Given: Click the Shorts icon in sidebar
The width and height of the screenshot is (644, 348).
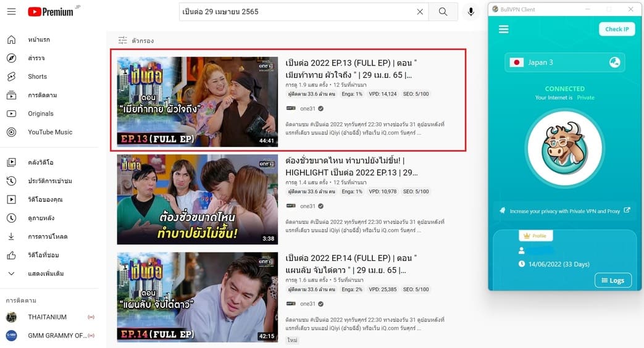Looking at the screenshot, I should (12, 77).
